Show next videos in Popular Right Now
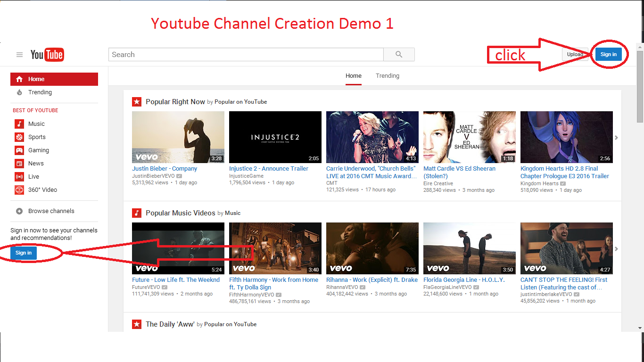Screen dimensions: 644x362 [616, 138]
